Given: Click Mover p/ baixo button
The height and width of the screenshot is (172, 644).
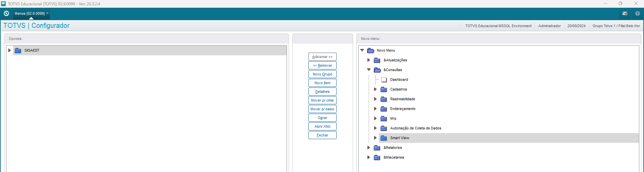Looking at the screenshot, I should 323,109.
